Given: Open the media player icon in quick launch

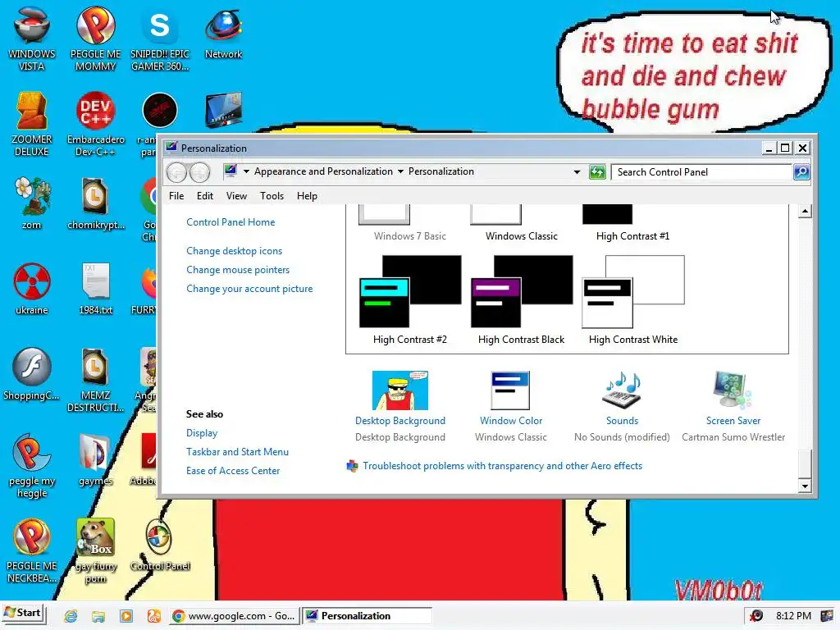Looking at the screenshot, I should tap(126, 616).
